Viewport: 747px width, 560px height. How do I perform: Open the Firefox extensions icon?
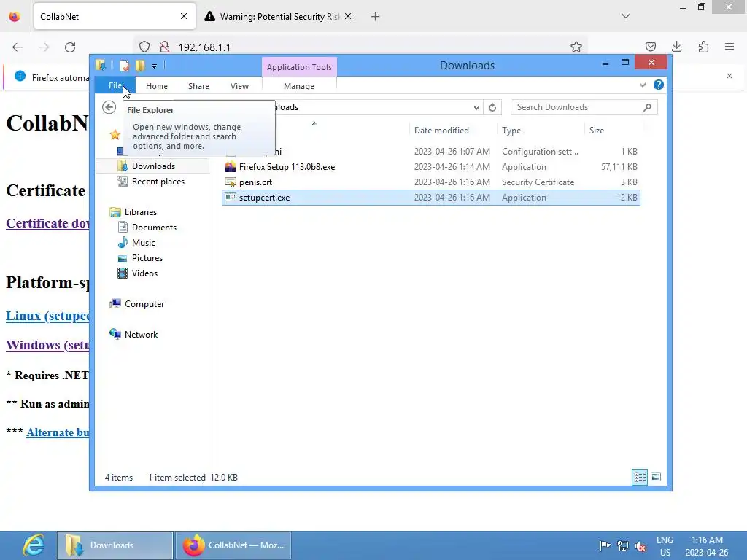(704, 47)
